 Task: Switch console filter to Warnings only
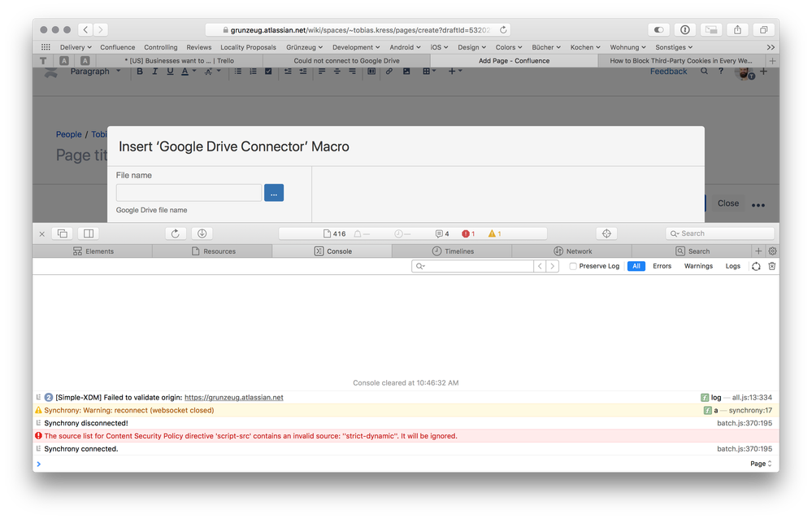pos(699,266)
